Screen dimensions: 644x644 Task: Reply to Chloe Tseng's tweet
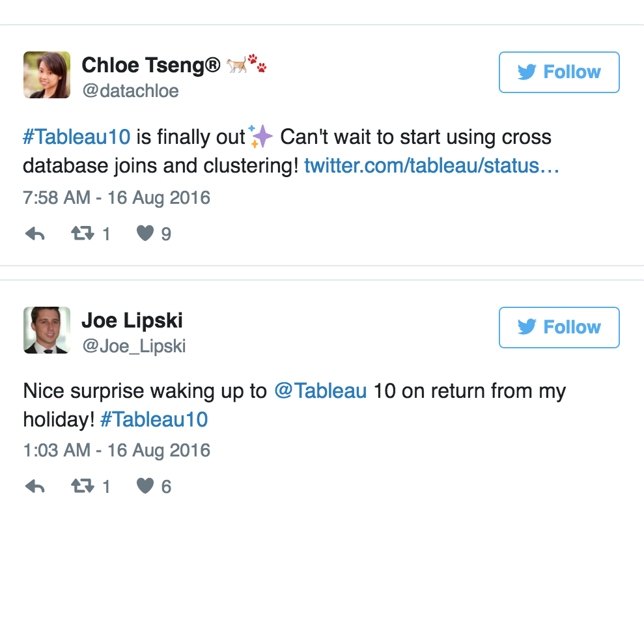35,234
